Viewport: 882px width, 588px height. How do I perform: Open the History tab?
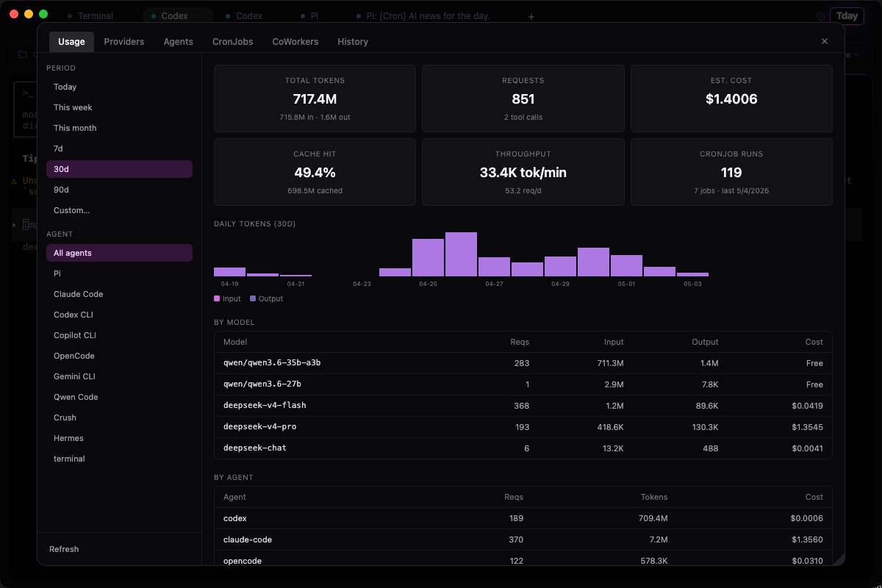click(x=353, y=42)
